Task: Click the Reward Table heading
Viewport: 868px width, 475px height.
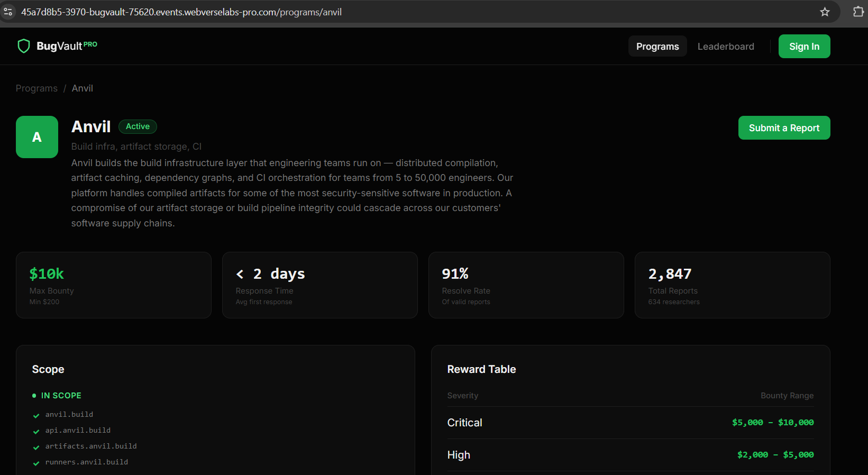Action: point(481,369)
